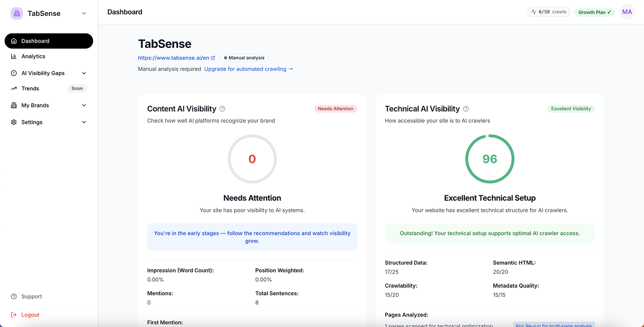The image size is (644, 327).
Task: Open the TabSense workspace switcher chevron
Action: tap(84, 14)
